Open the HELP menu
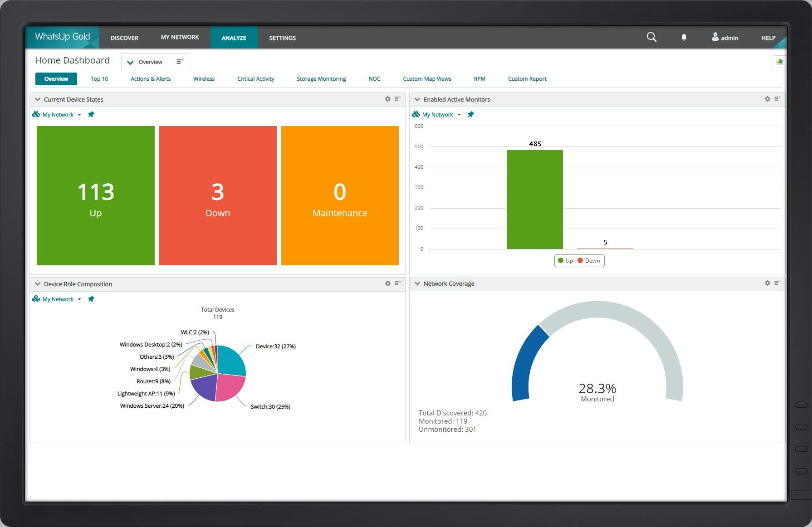812x527 pixels. pyautogui.click(x=768, y=38)
